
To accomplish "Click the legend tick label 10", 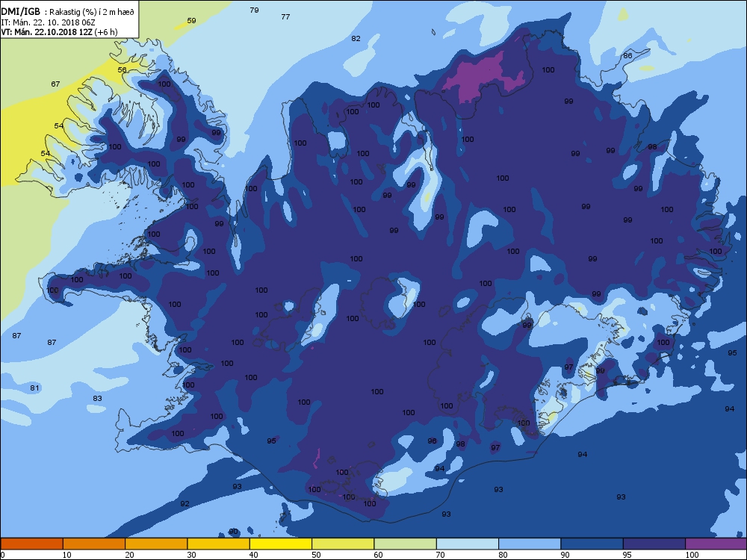I will 66,555.
